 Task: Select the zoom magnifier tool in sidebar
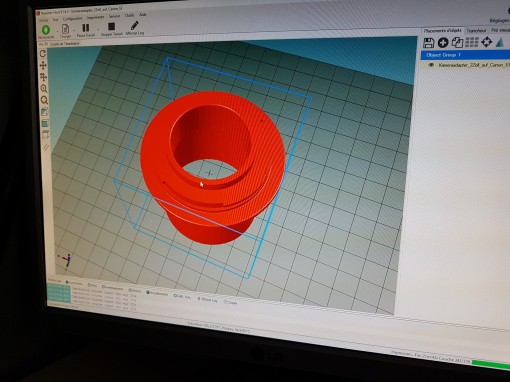click(44, 89)
